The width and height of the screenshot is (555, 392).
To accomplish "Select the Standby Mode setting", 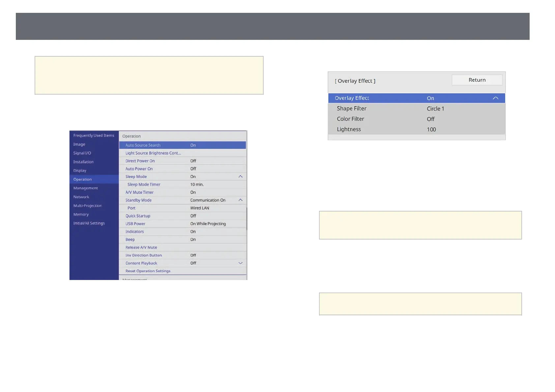I will click(182, 200).
